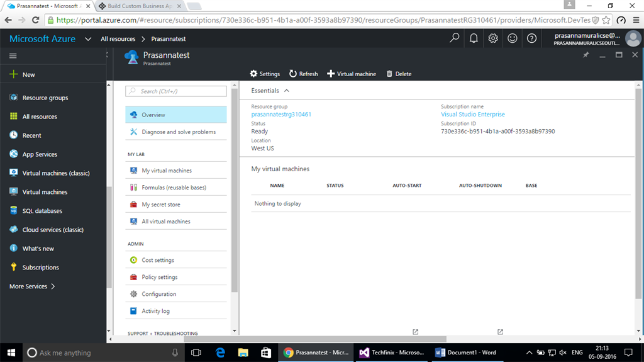Open portal settings gear icon

pyautogui.click(x=493, y=38)
